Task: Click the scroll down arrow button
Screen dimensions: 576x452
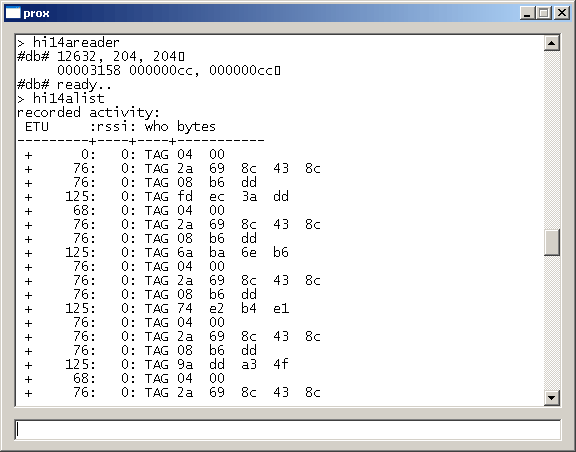Action: point(552,397)
